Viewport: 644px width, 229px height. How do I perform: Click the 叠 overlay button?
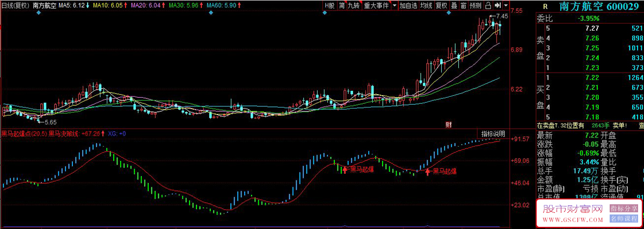[x=454, y=5]
